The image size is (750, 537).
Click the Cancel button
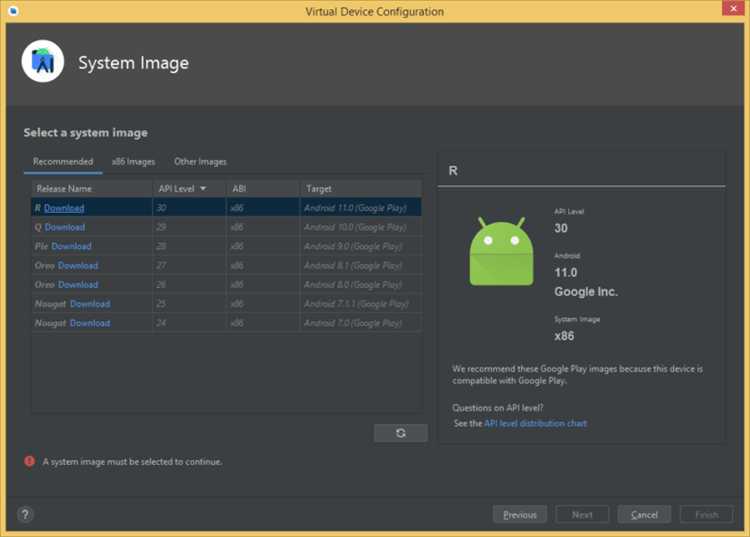[x=644, y=515]
